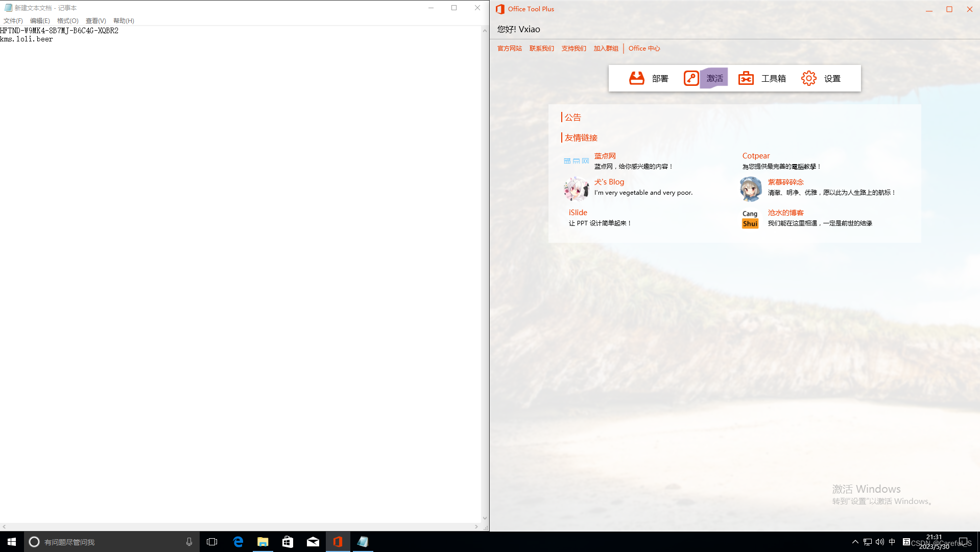The width and height of the screenshot is (980, 552).
Task: Open the 沧水的博客 link
Action: 786,213
